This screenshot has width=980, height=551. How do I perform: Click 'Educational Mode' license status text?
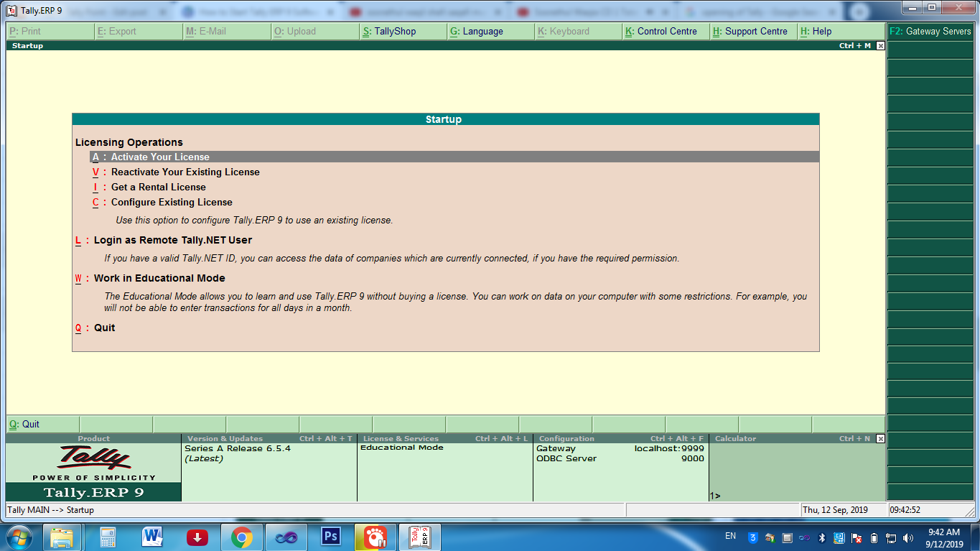tap(402, 448)
